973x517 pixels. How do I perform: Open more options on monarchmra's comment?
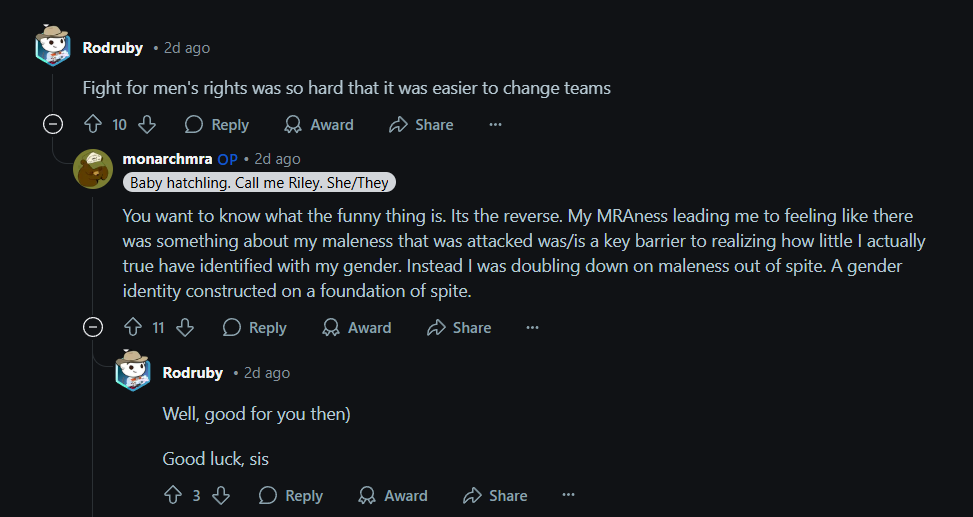pos(532,328)
